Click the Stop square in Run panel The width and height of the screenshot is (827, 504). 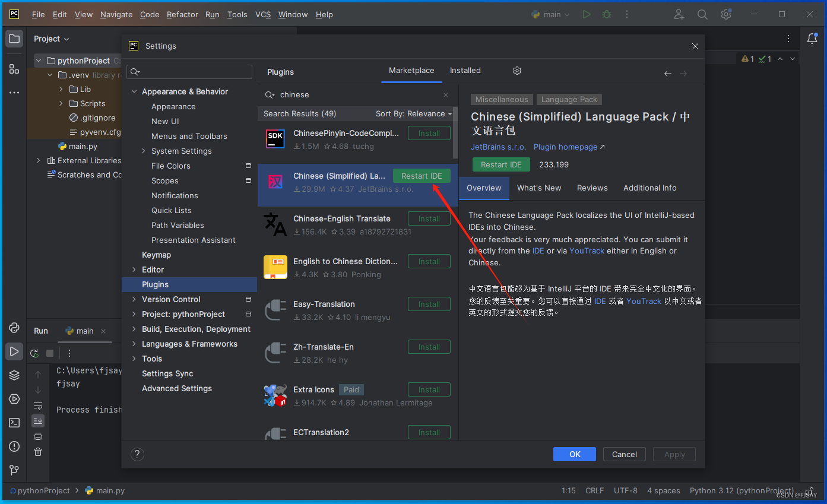[x=50, y=353]
